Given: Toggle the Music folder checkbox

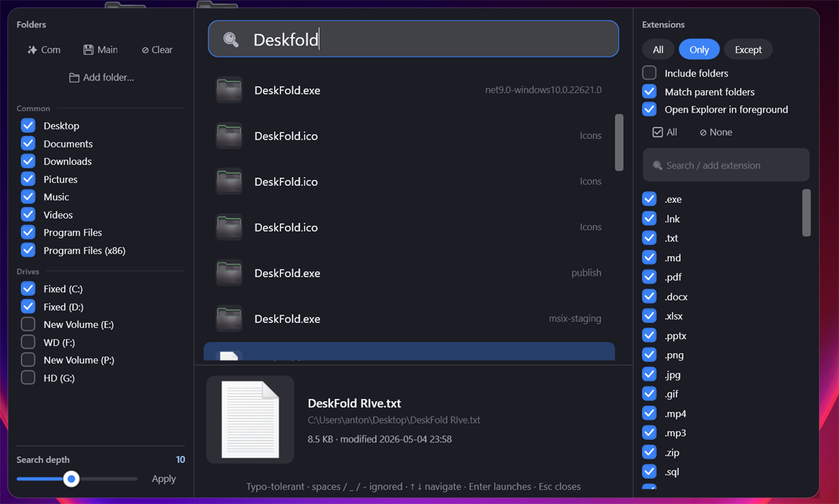Looking at the screenshot, I should tap(28, 197).
